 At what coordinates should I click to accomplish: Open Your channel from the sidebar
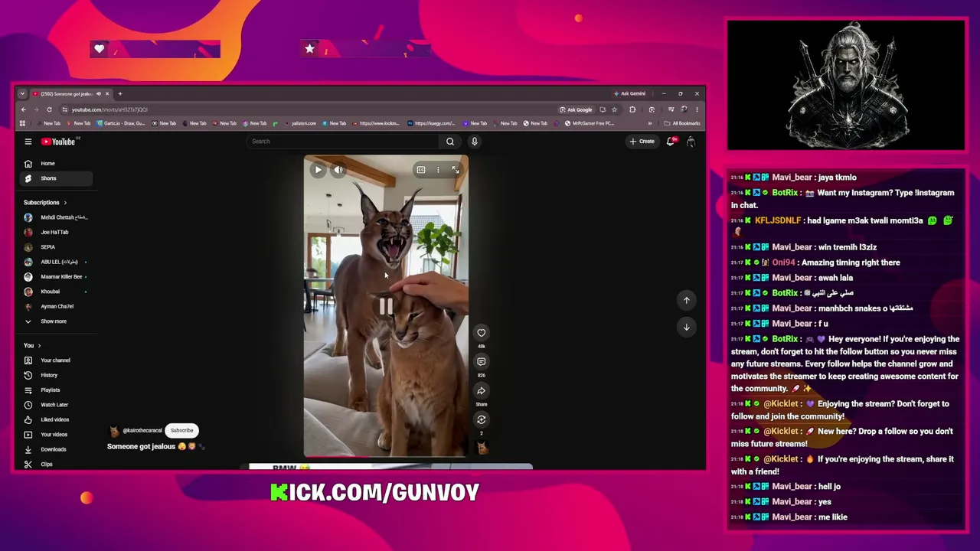(56, 360)
